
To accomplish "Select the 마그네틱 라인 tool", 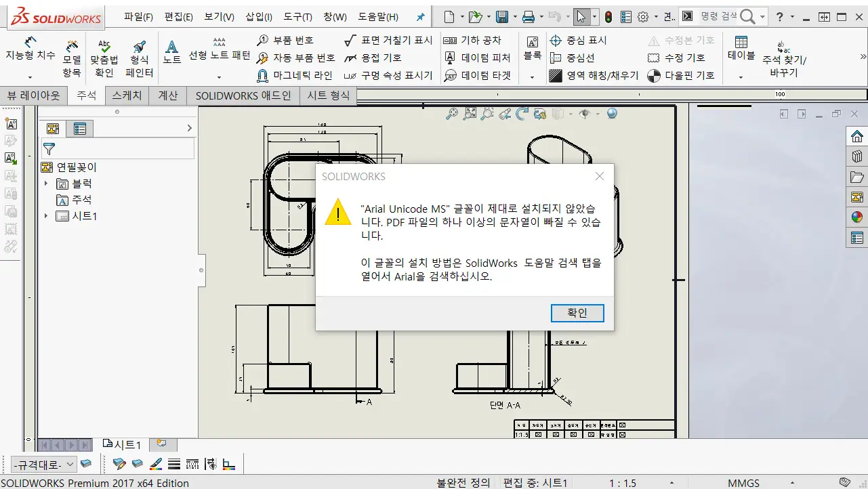I will click(295, 75).
